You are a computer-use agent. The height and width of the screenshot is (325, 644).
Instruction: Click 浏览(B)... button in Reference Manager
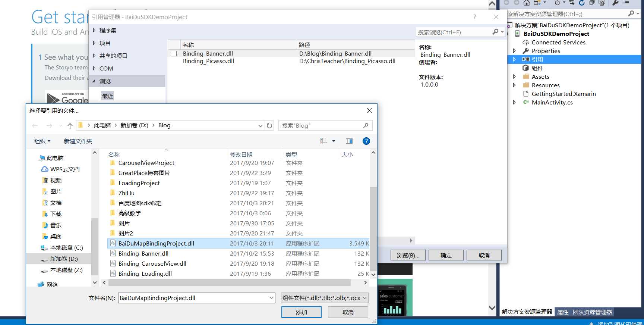pyautogui.click(x=408, y=255)
